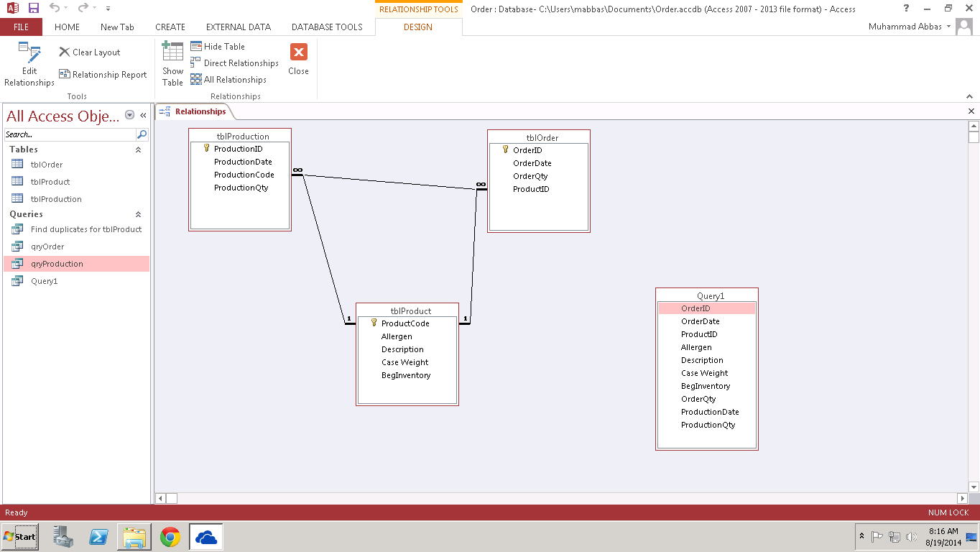980x552 pixels.
Task: Select qryProduction in the navigation pane
Action: pos(76,264)
